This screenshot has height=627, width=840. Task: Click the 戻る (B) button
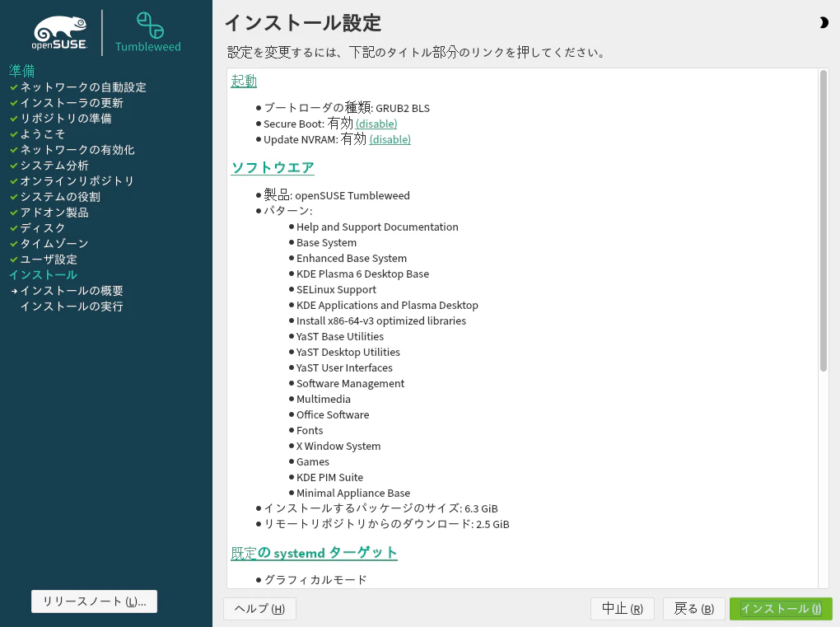pyautogui.click(x=693, y=609)
